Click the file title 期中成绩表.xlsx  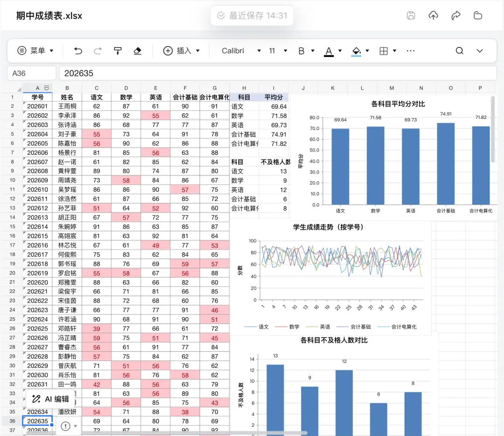coord(49,16)
